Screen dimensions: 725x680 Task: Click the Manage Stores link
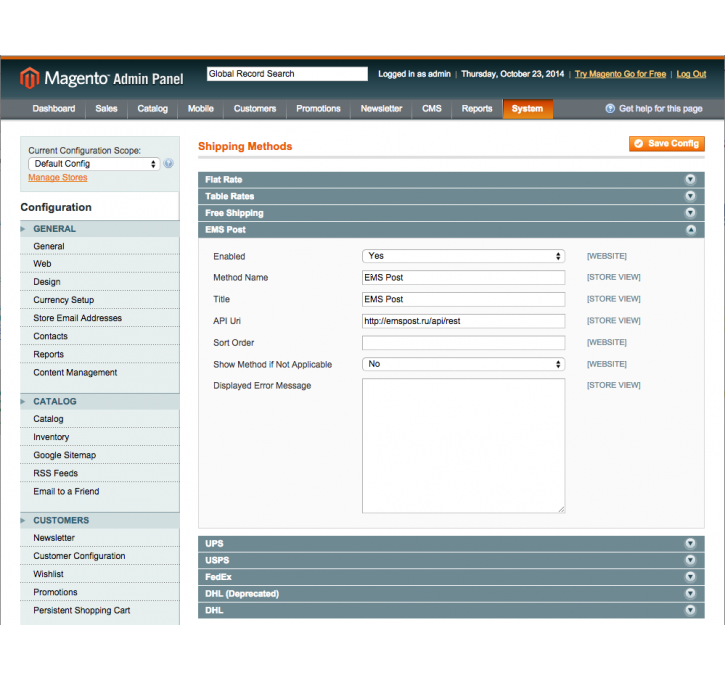click(x=58, y=178)
